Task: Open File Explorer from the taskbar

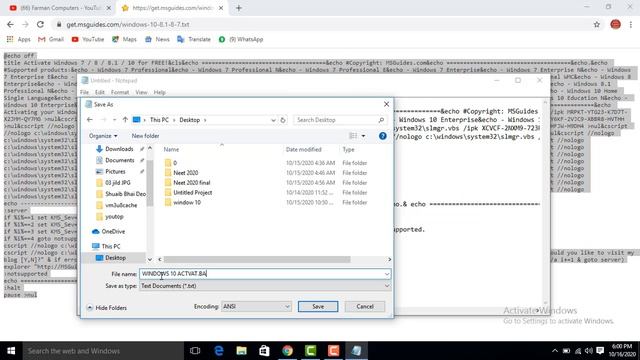Action: 241,351
